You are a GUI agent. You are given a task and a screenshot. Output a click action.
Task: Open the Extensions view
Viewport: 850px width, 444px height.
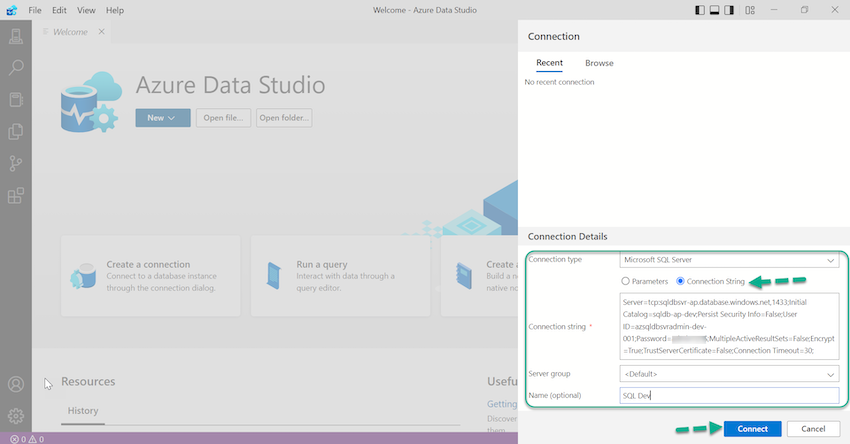(15, 196)
